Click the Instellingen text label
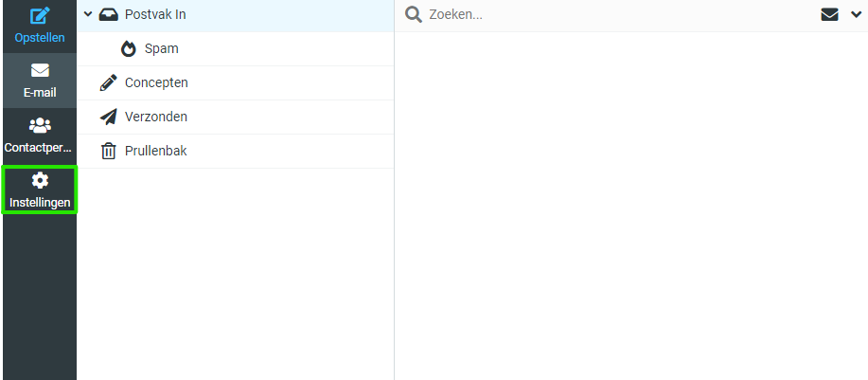Screen dimensions: 868x380 coord(40,203)
